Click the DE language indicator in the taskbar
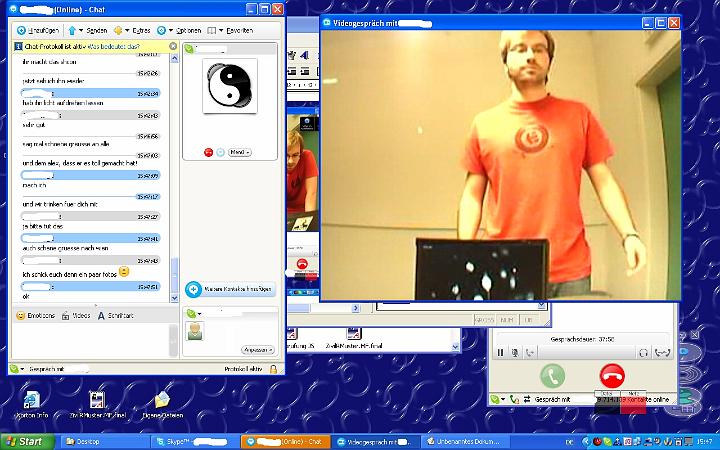 tap(569, 442)
